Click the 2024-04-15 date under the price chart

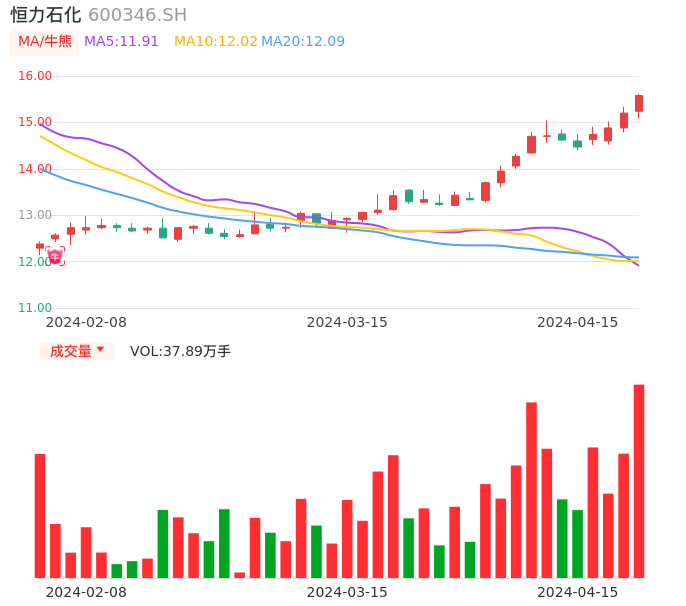click(578, 323)
